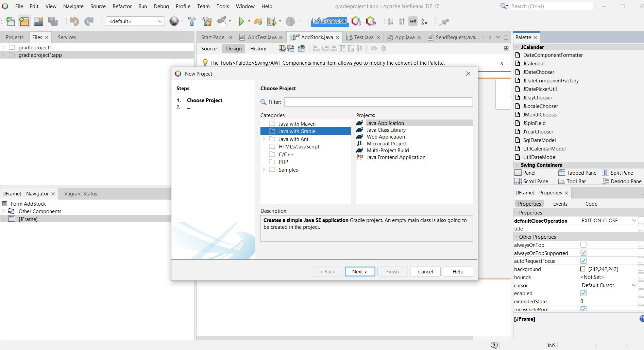Image resolution: width=644 pixels, height=350 pixels.
Task: Click the Selection Mode icon in designer toolbar
Action: (282, 48)
